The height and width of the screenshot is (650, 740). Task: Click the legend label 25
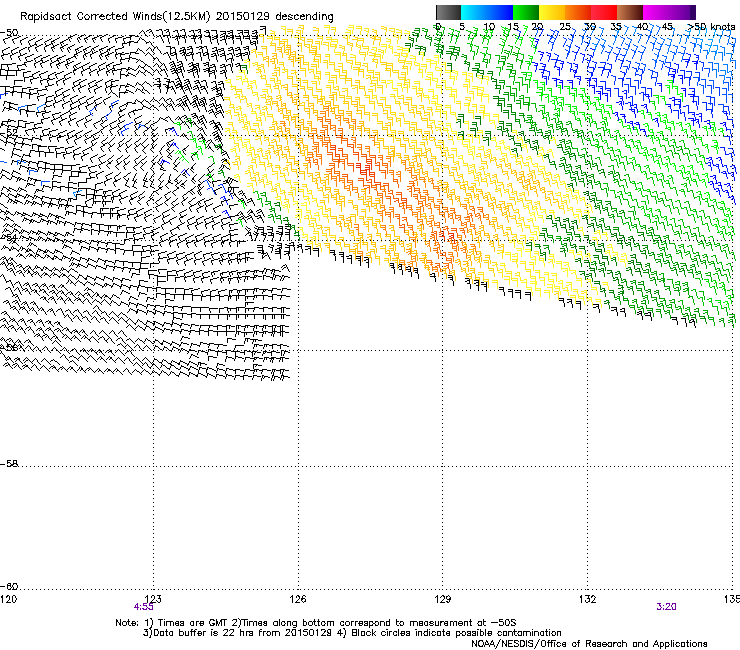click(x=564, y=27)
